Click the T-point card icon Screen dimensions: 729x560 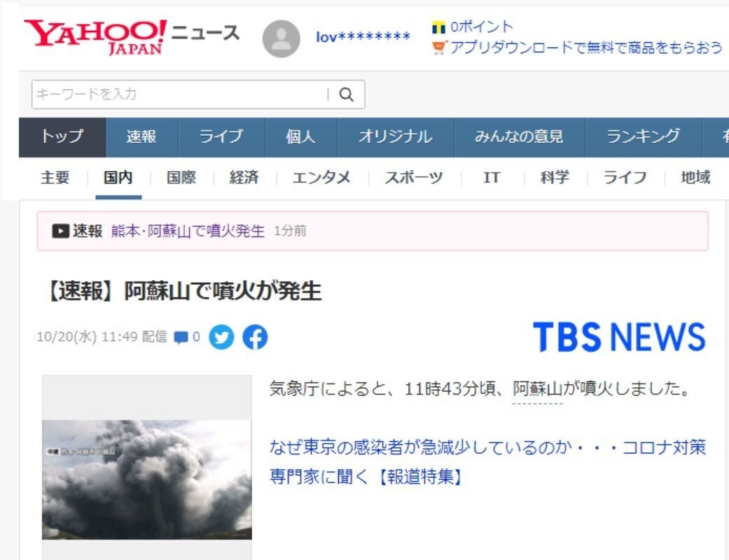tap(438, 28)
